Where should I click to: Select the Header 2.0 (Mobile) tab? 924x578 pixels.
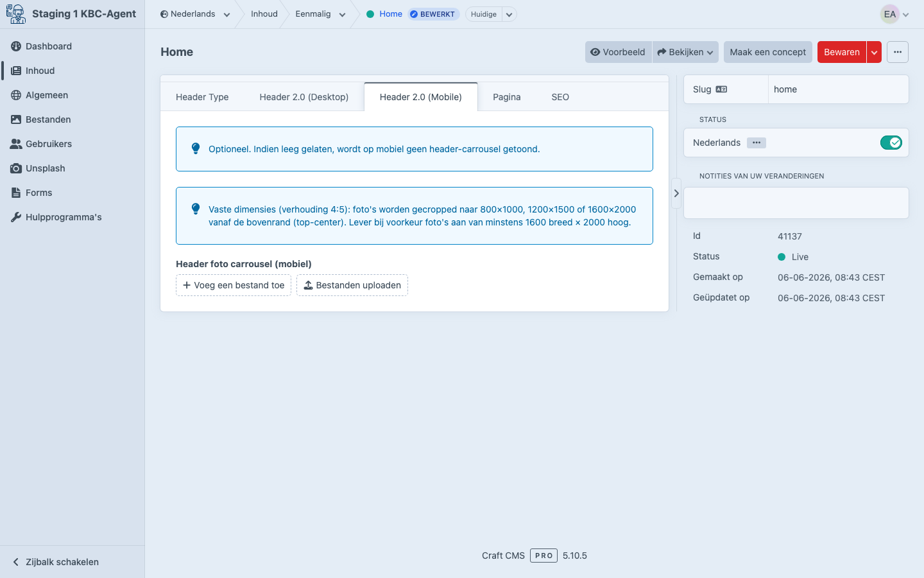click(x=421, y=97)
